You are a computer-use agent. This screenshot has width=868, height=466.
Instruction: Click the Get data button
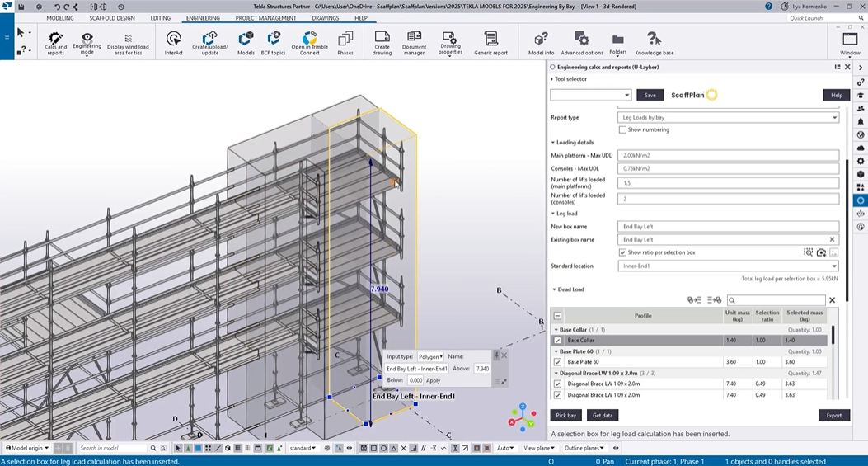603,415
